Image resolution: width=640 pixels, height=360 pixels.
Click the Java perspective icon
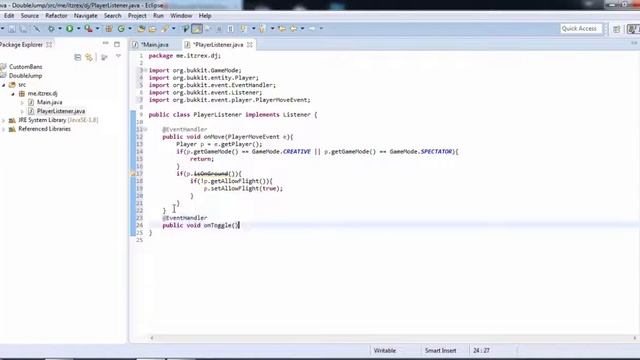[x=632, y=29]
